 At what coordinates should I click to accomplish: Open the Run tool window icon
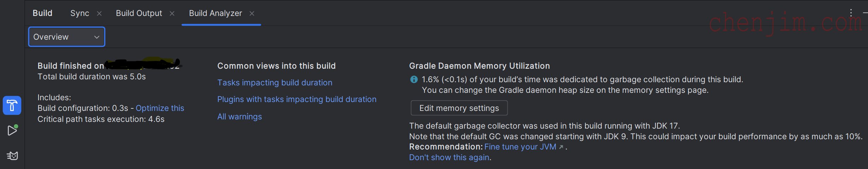click(12, 130)
